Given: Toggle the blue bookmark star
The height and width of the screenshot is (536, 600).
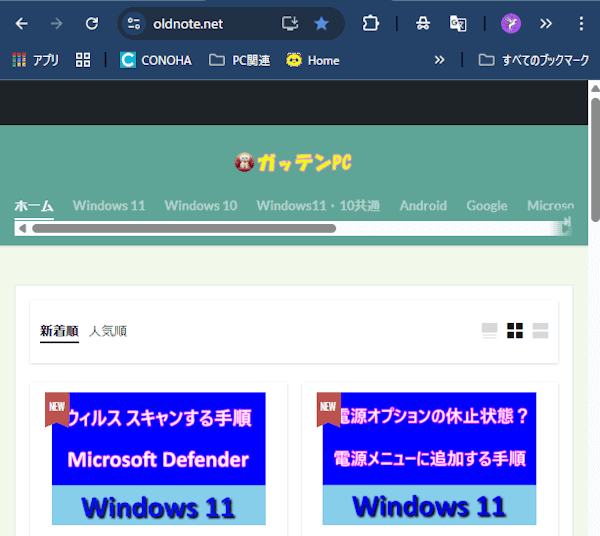Looking at the screenshot, I should [x=321, y=24].
